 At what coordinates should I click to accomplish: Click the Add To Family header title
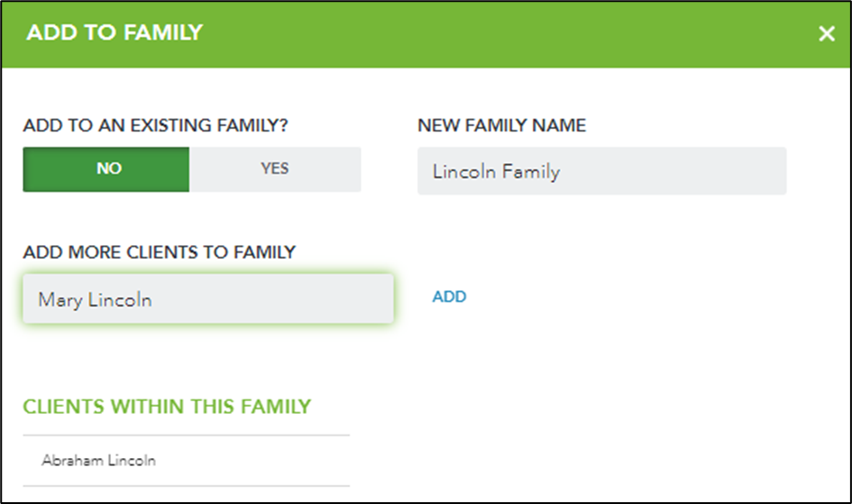click(x=115, y=32)
